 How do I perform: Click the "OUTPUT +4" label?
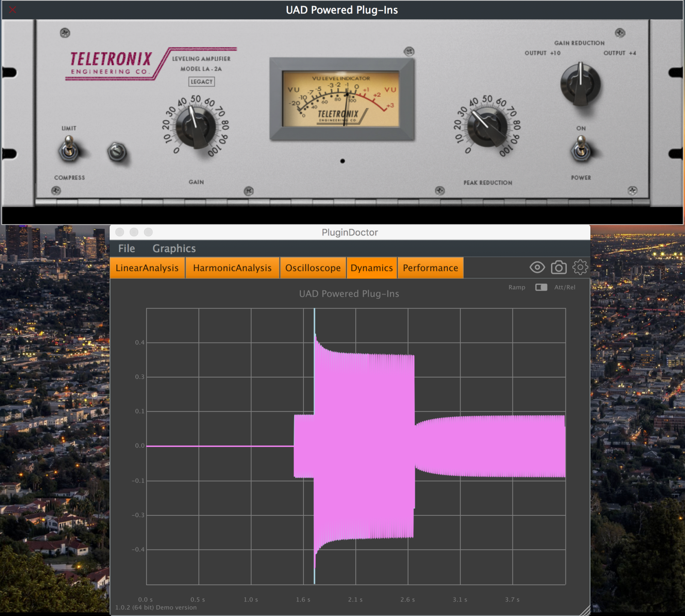(x=619, y=53)
